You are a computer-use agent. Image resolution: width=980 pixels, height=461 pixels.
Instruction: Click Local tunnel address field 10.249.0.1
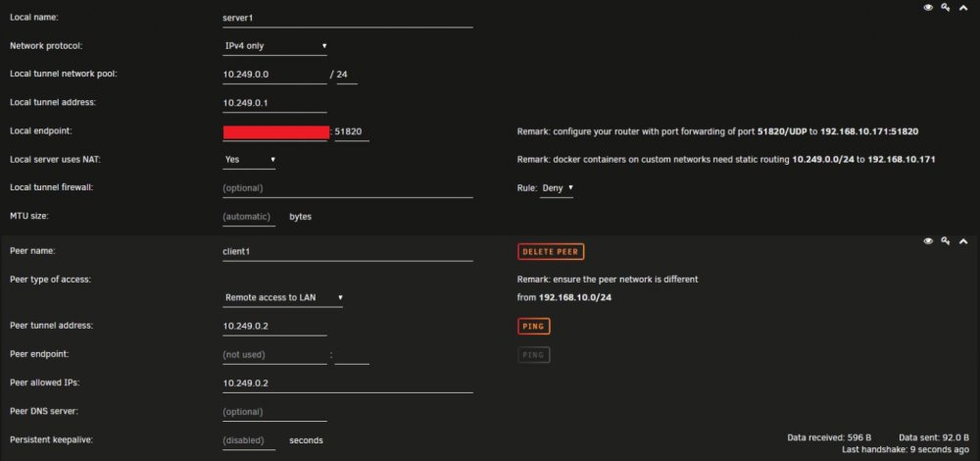(274, 103)
